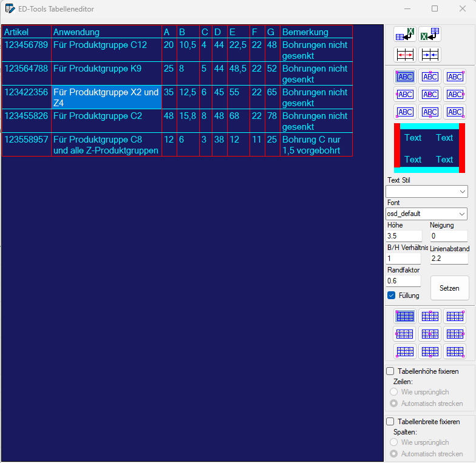Click the import from Excel icon

404,35
